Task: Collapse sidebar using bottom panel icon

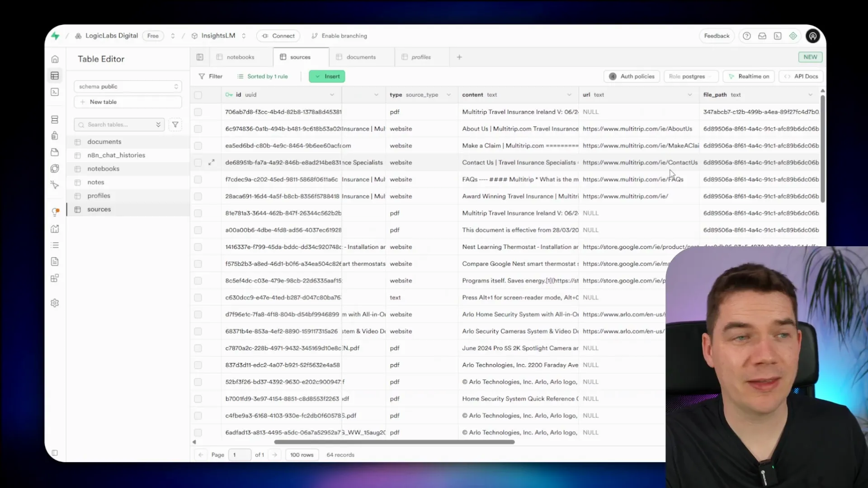Action: 55,453
